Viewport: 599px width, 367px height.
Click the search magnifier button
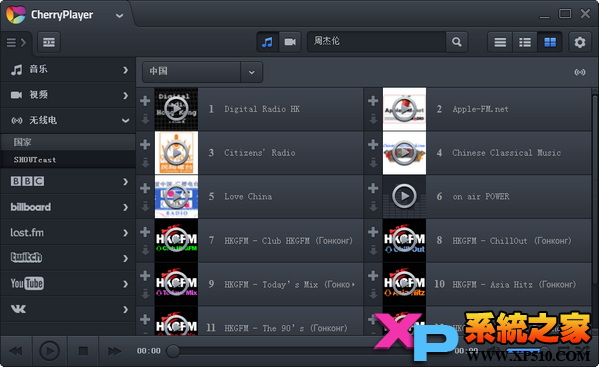[x=457, y=42]
